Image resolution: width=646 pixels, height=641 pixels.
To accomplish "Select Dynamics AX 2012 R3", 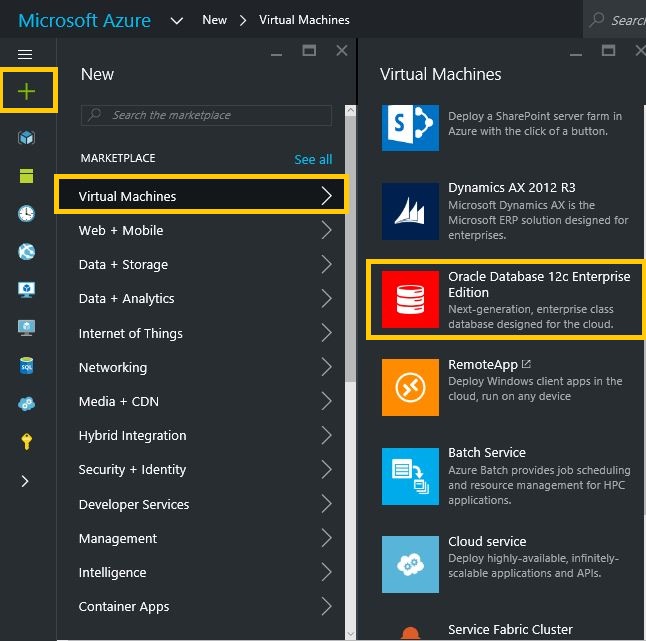I will pyautogui.click(x=505, y=211).
